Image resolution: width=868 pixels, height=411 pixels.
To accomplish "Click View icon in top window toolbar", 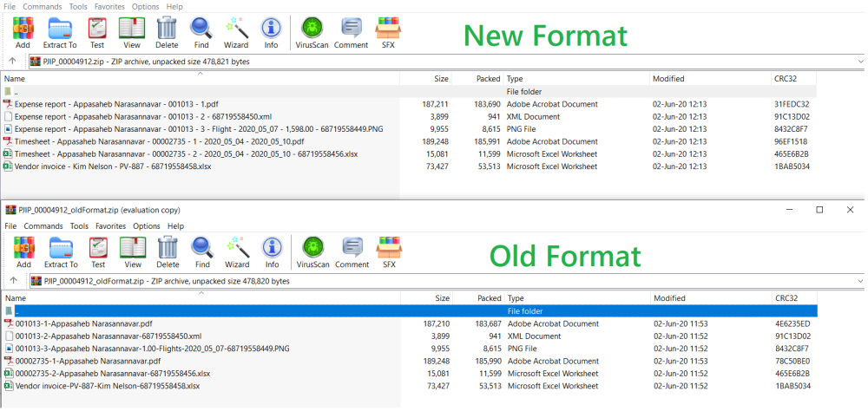I will pyautogui.click(x=132, y=32).
